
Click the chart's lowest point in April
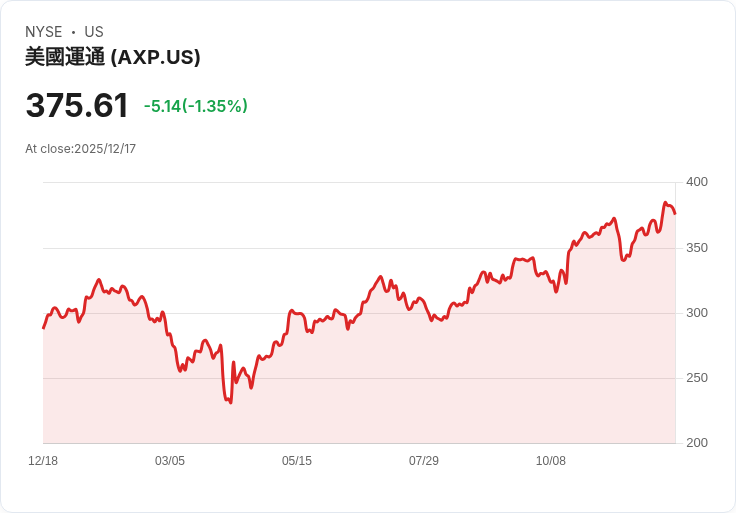[x=230, y=403]
